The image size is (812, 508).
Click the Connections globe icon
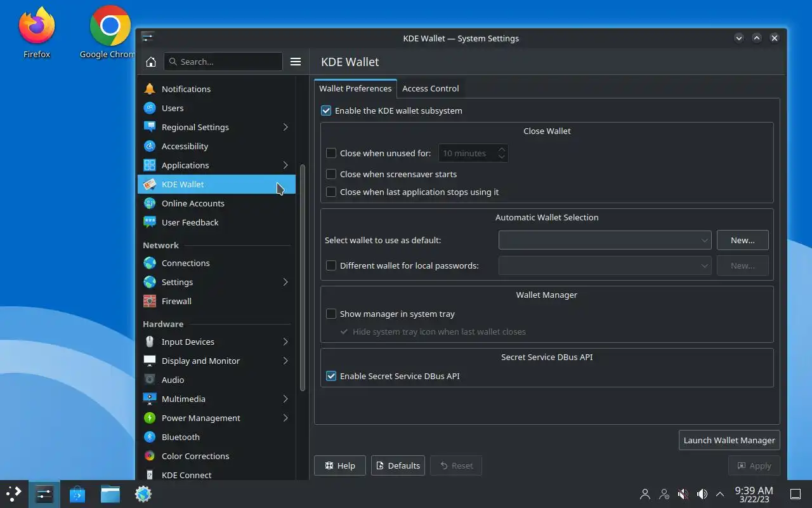150,263
